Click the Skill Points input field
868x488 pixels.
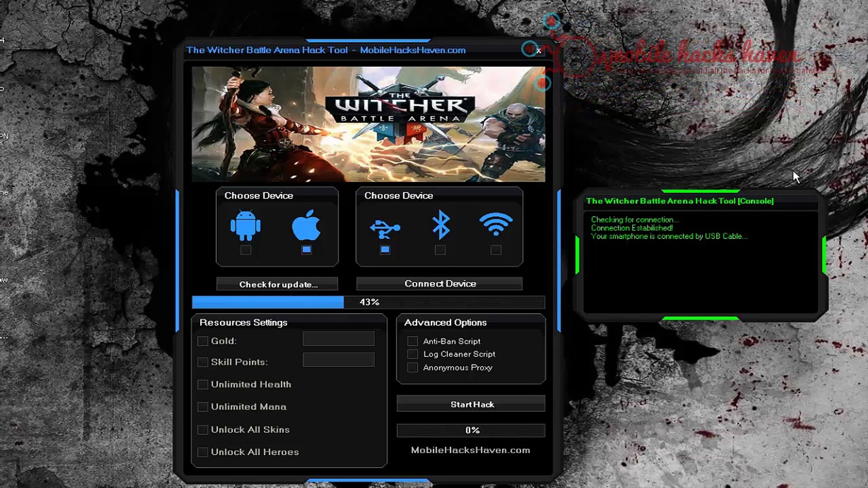coord(339,360)
